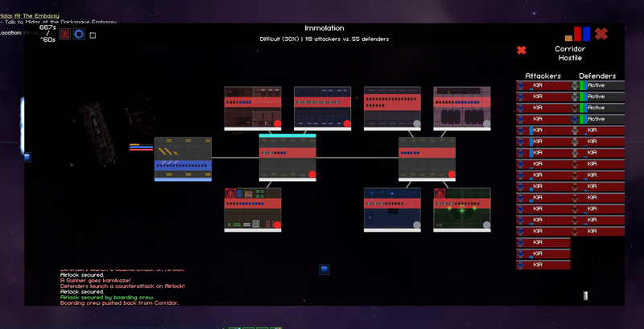644x329 pixels.
Task: Select the first KIA attacker entry
Action: point(543,85)
